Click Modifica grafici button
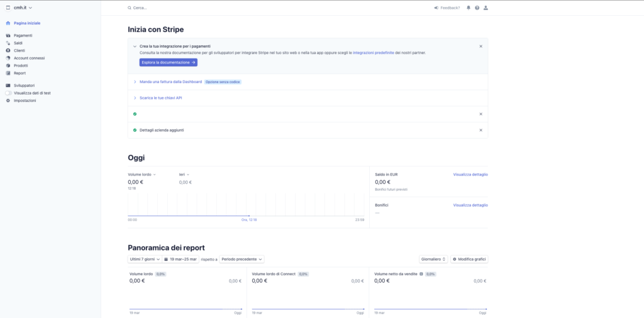The width and height of the screenshot is (644, 318). pyautogui.click(x=469, y=259)
